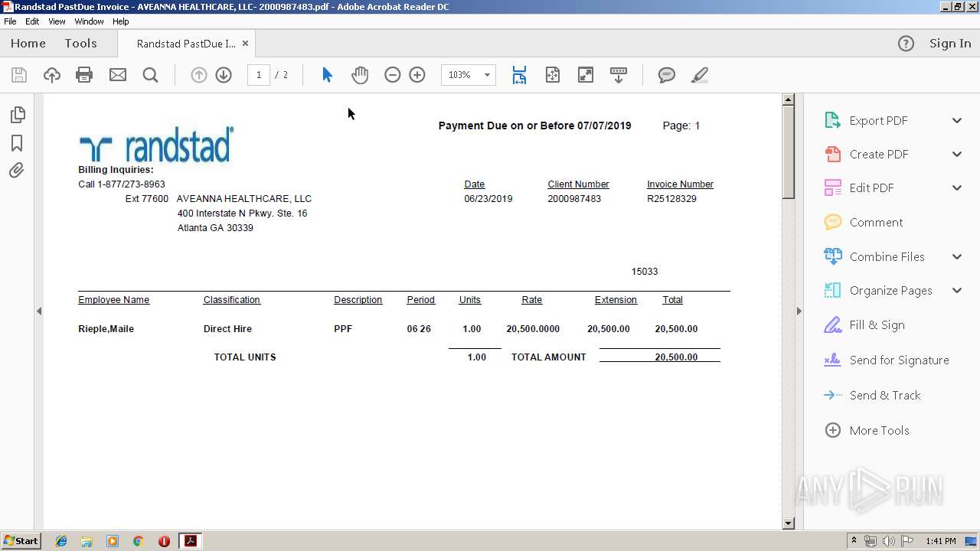Screen dimensions: 980x551
Task: Open the Bookmarks panel icon
Action: (x=17, y=143)
